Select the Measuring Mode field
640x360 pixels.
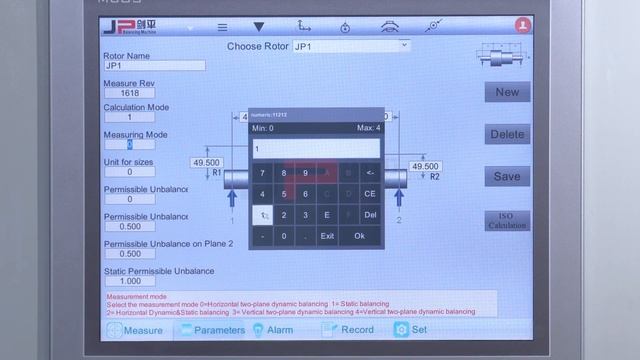130,144
